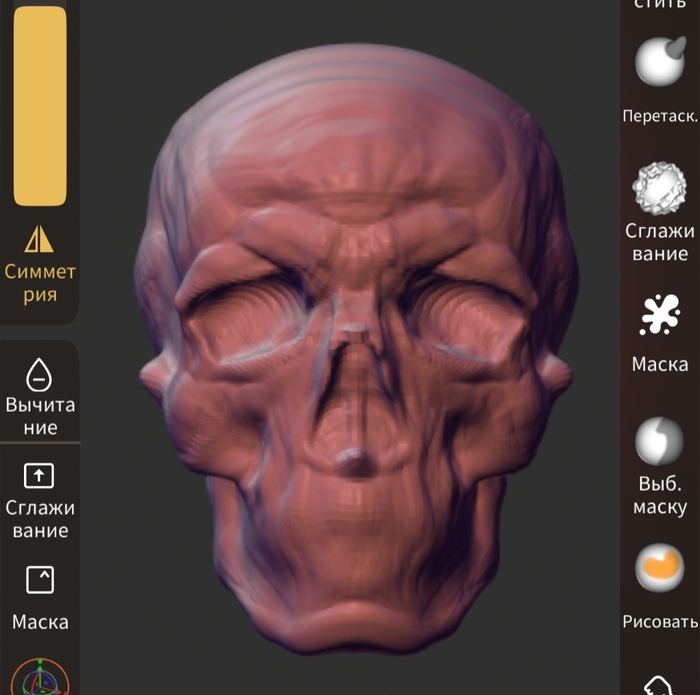The image size is (700, 695).
Task: Select the Рисовать paint tool
Action: (x=660, y=587)
